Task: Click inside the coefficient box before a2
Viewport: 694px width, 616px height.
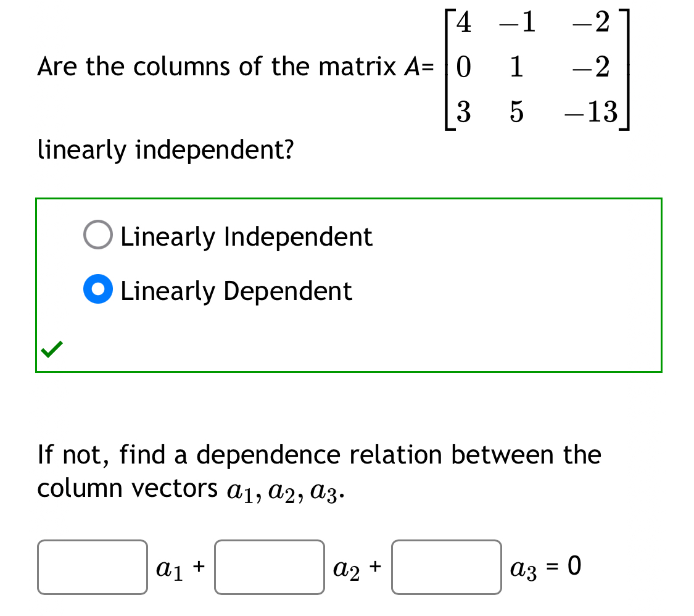Action: [269, 567]
